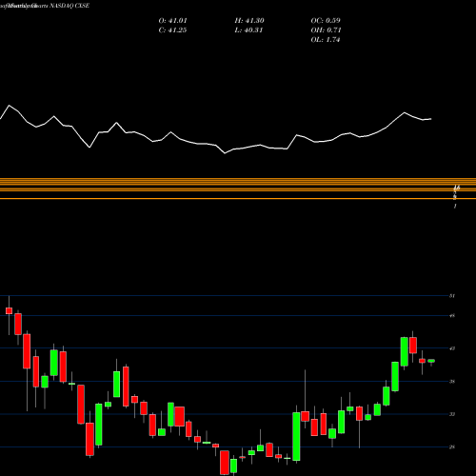
Task: Select the OC: 0.59 value
Action: pos(326,21)
